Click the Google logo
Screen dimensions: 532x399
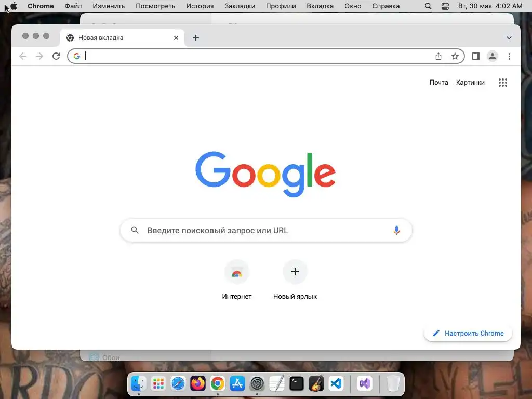tap(265, 175)
